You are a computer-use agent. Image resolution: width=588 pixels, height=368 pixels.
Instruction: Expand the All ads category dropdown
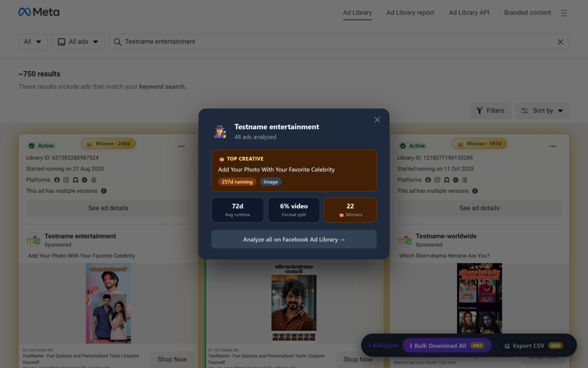[x=78, y=41]
